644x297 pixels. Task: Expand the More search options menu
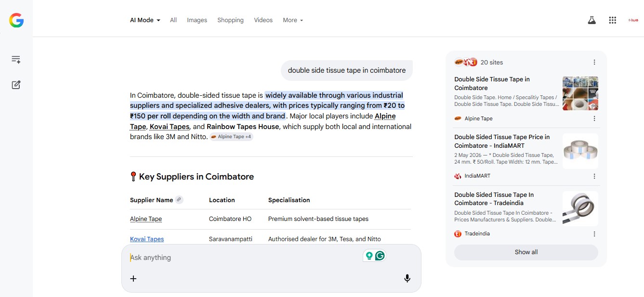(x=293, y=20)
